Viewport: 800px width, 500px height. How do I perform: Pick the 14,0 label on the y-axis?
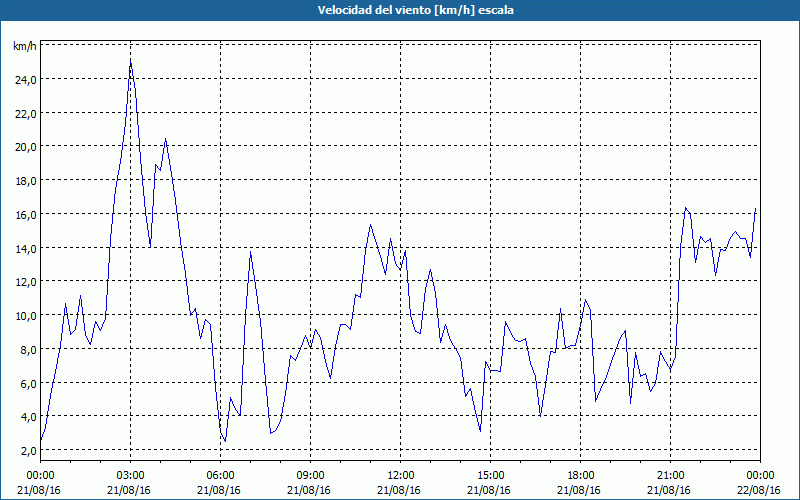26,248
